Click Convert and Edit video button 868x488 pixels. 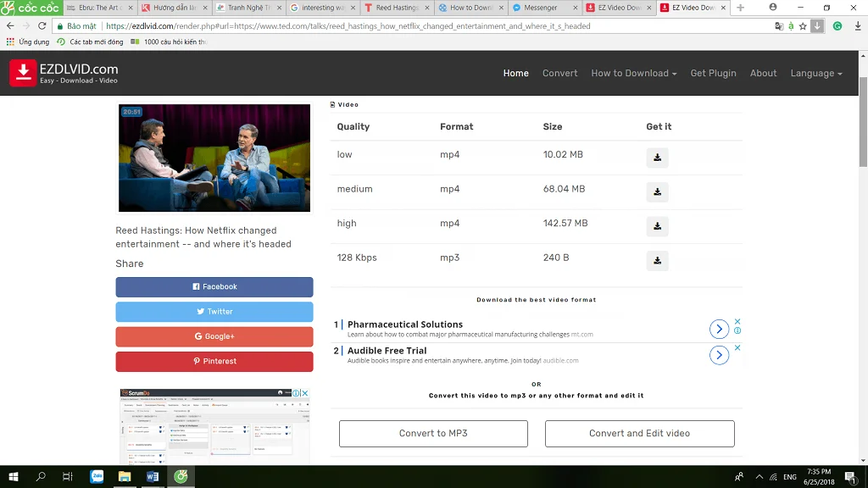639,434
